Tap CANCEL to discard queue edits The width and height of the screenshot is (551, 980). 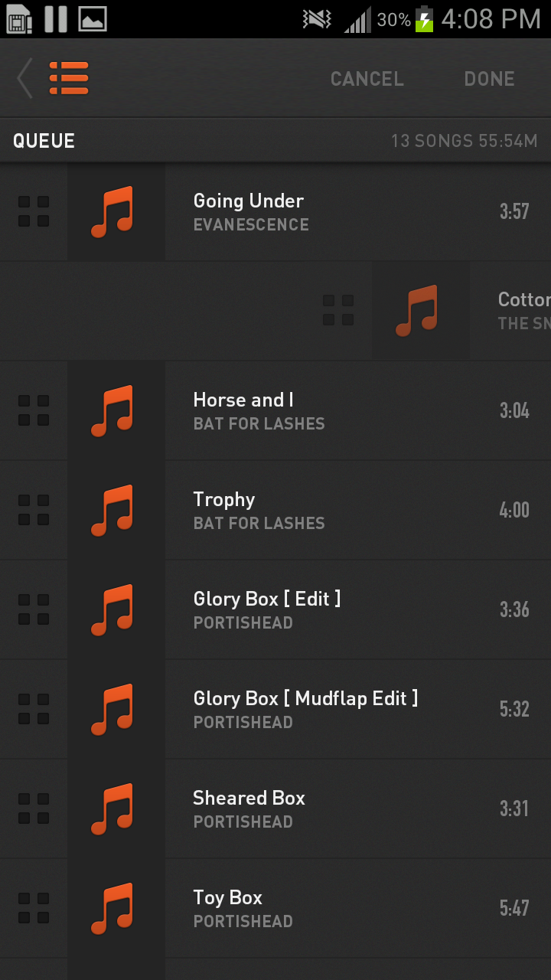coord(367,79)
